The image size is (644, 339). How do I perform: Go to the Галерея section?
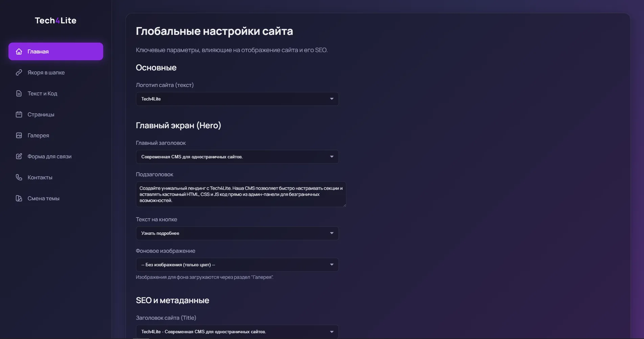coord(38,135)
